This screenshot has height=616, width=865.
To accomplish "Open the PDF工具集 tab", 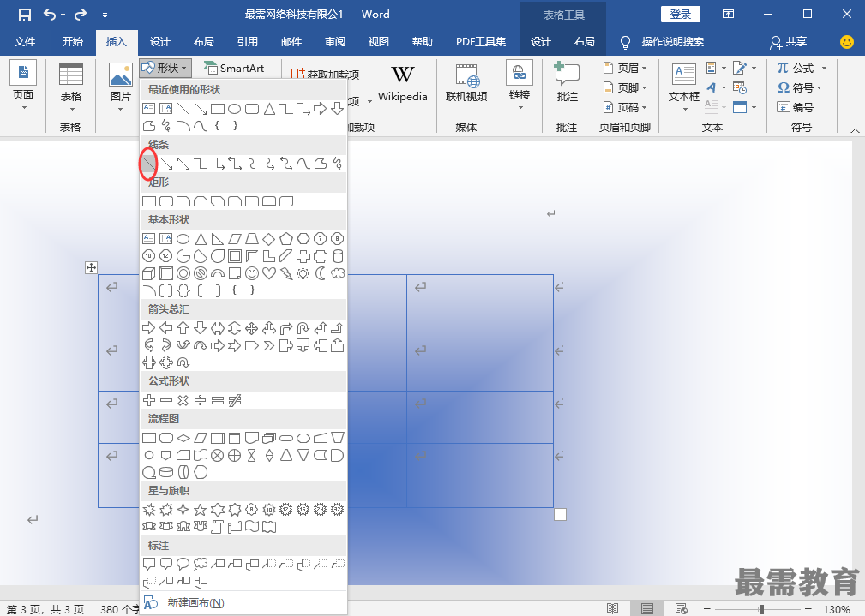I will coord(481,42).
